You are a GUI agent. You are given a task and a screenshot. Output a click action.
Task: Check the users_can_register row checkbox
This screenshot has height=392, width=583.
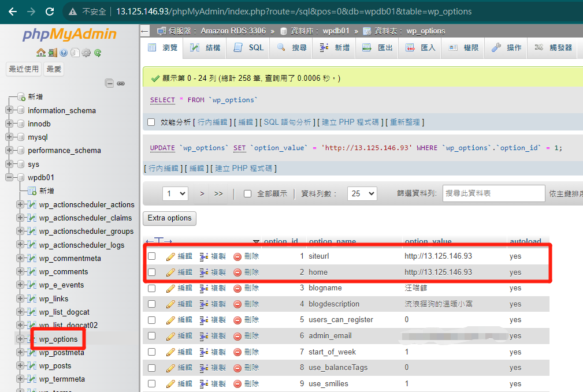pos(152,320)
